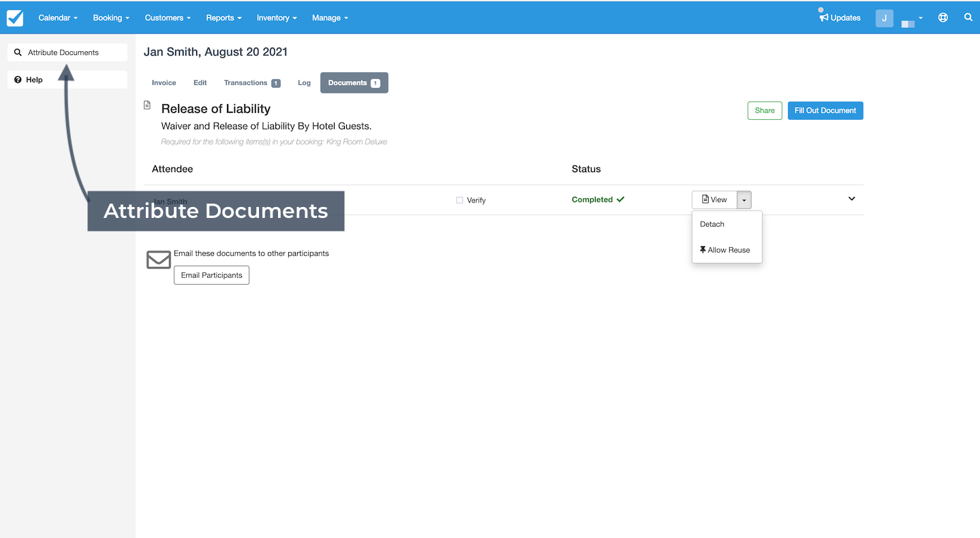Open the Reports dropdown menu
This screenshot has width=980, height=538.
tap(224, 18)
